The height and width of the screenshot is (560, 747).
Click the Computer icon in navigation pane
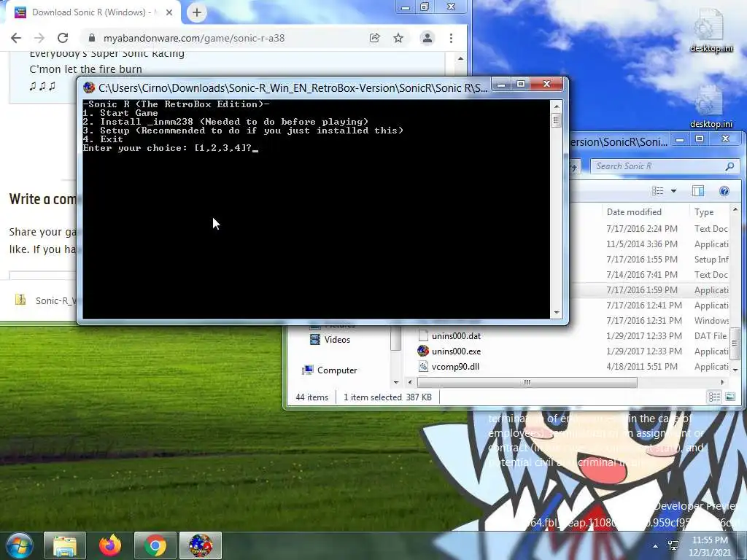(x=308, y=370)
